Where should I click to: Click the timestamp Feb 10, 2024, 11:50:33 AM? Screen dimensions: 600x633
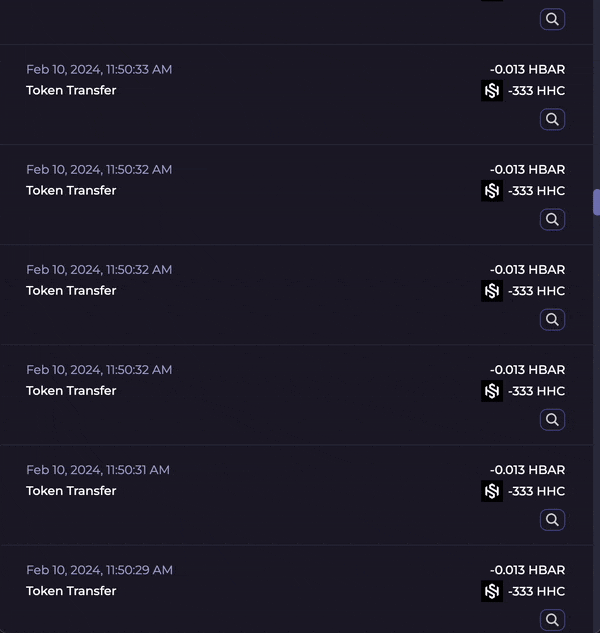tap(99, 69)
